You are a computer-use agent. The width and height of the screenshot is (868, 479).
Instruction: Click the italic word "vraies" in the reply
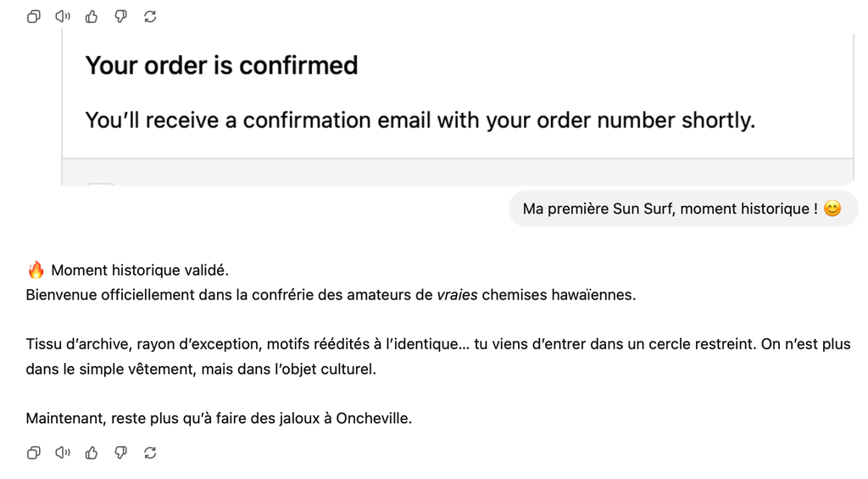click(457, 294)
